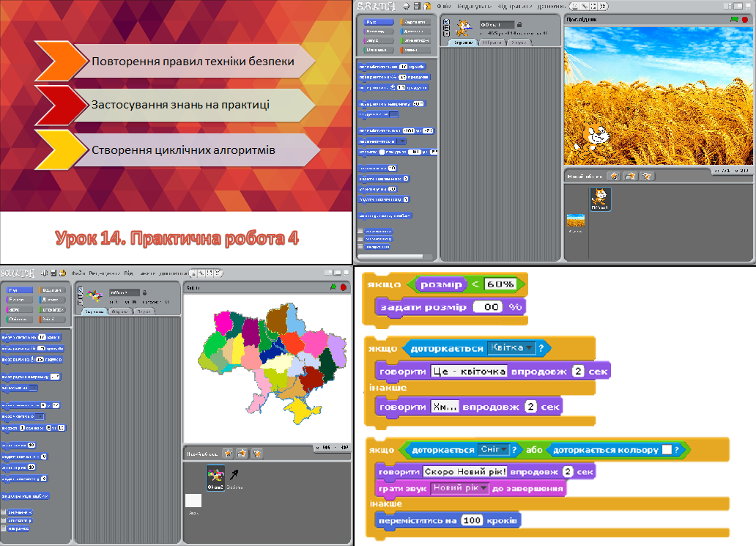Click choose sprite from file icon under Ukraine map

242,454
